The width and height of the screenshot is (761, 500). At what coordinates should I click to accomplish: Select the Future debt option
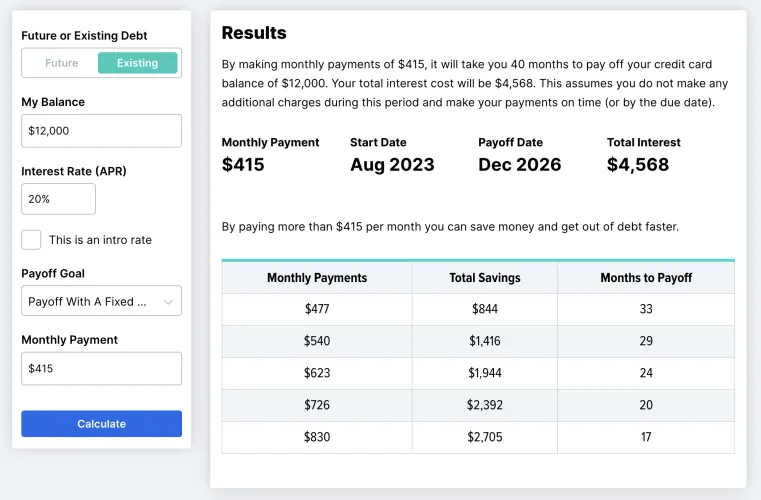(x=61, y=63)
